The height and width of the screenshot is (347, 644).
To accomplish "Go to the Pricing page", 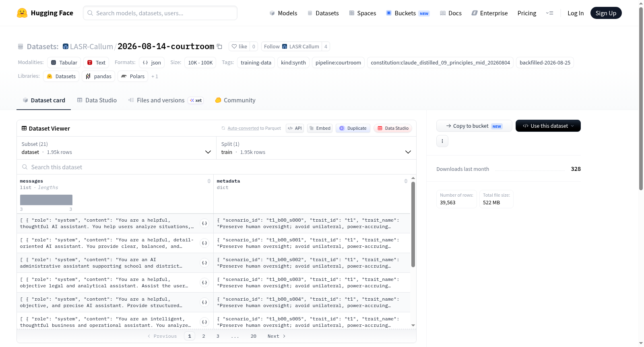I will click(527, 13).
